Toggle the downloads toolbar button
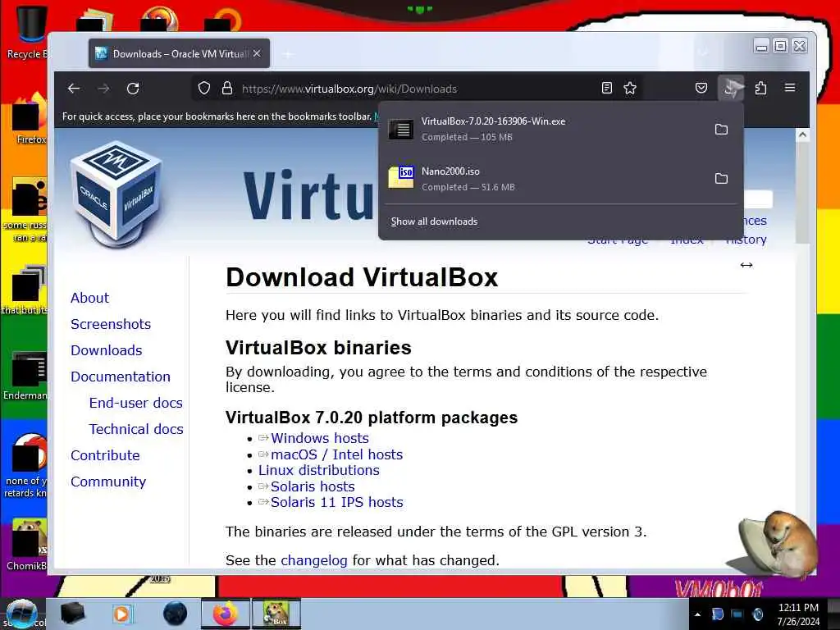The width and height of the screenshot is (840, 630). (x=731, y=89)
